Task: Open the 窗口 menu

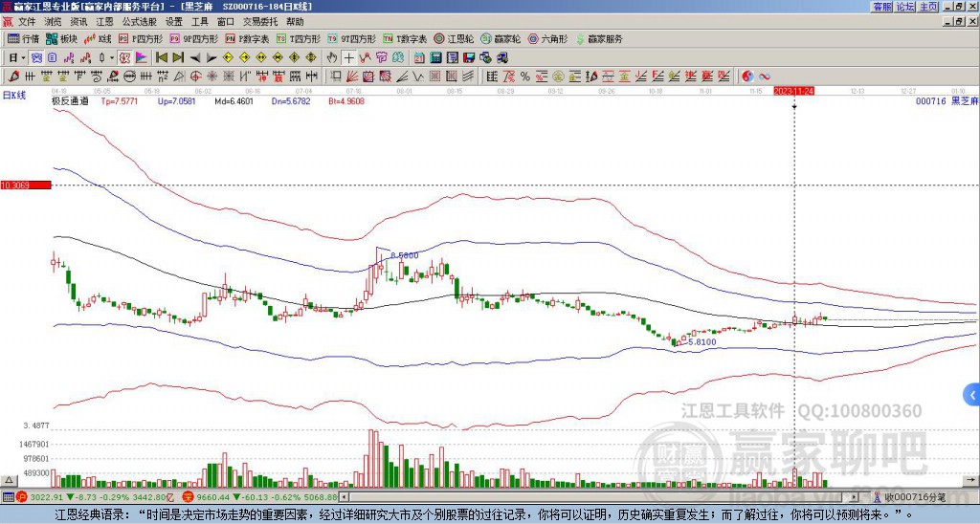Action: 226,22
